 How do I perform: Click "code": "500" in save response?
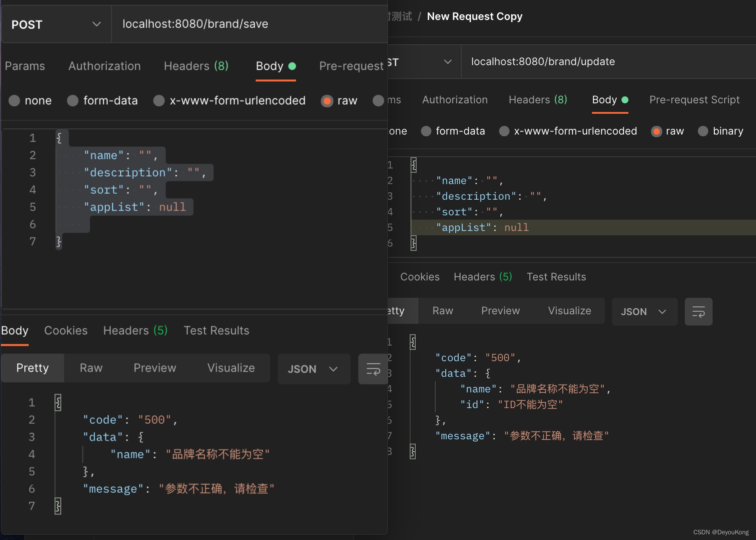pyautogui.click(x=130, y=420)
